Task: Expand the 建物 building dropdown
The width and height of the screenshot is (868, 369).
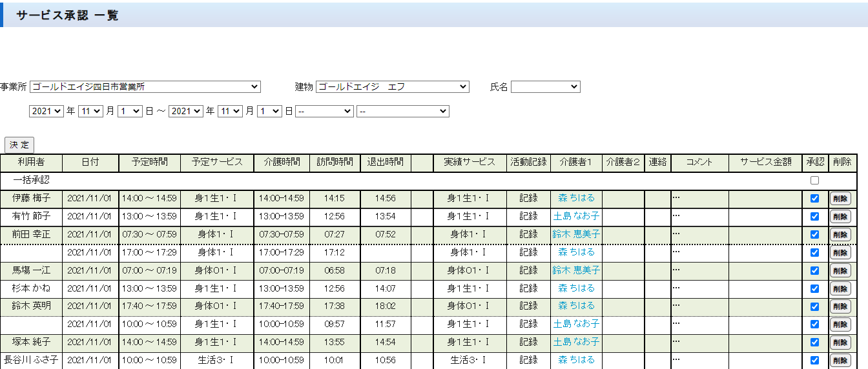Action: [392, 86]
